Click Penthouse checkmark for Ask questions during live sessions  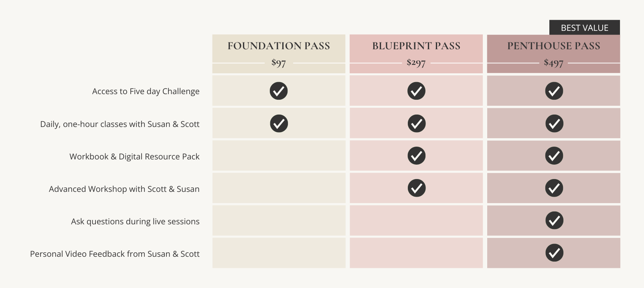pyautogui.click(x=554, y=221)
